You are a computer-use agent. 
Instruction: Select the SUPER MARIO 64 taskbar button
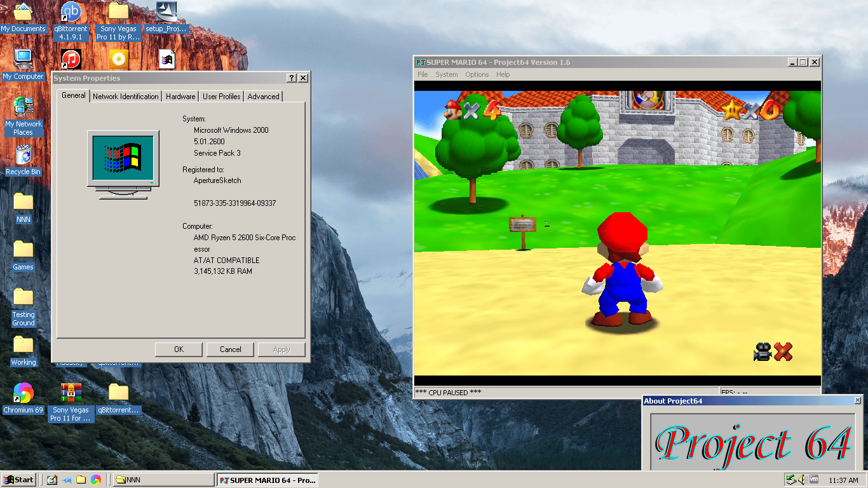pyautogui.click(x=267, y=480)
